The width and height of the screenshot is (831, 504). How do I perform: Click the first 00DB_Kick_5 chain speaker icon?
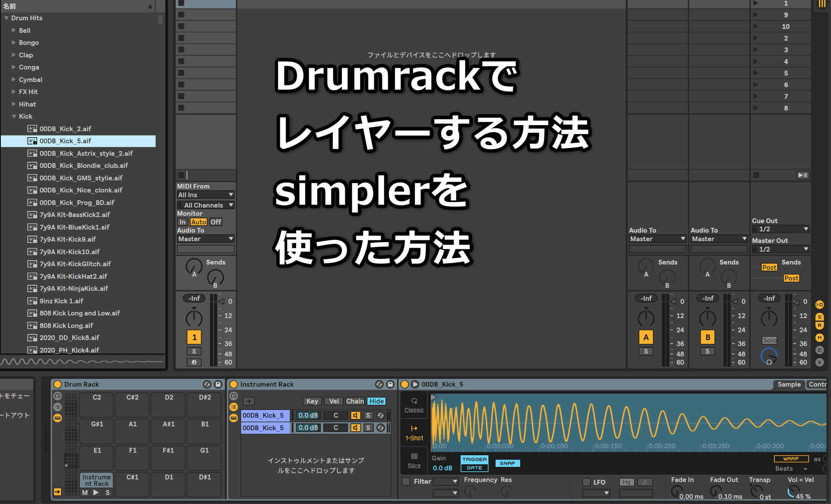[x=355, y=416]
